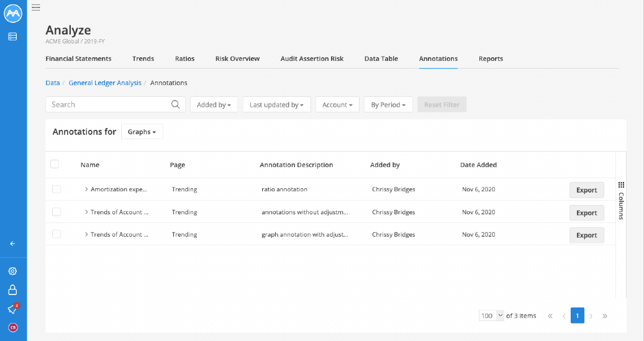Click the Annotations breadcrumb text

(169, 83)
